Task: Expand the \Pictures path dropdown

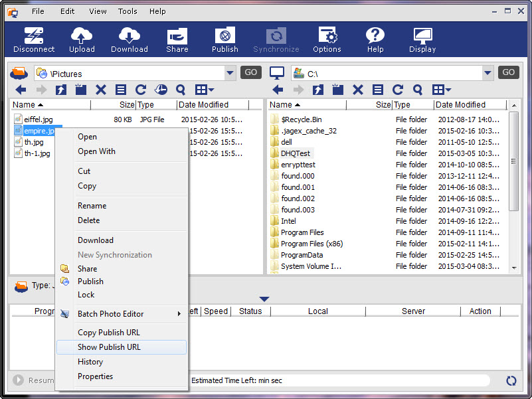Action: (x=230, y=73)
